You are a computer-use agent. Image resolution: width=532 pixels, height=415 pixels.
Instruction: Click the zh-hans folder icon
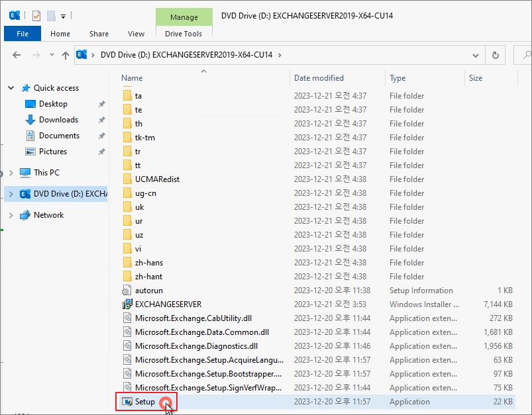point(127,263)
